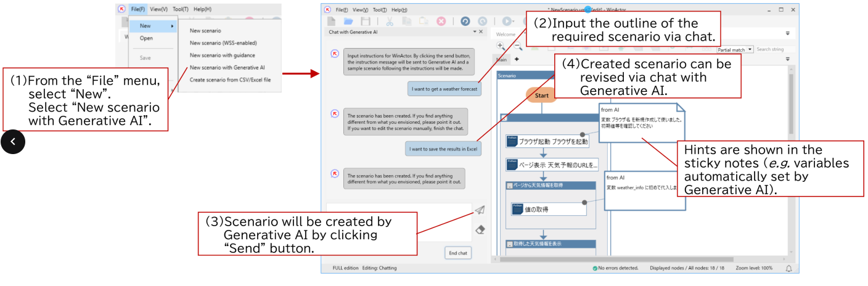The image size is (868, 286).
Task: Open Tool menu in WinActor main window
Action: (x=380, y=10)
